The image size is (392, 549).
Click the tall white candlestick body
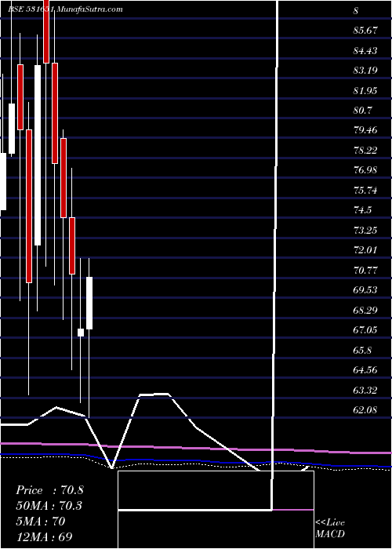click(38, 155)
